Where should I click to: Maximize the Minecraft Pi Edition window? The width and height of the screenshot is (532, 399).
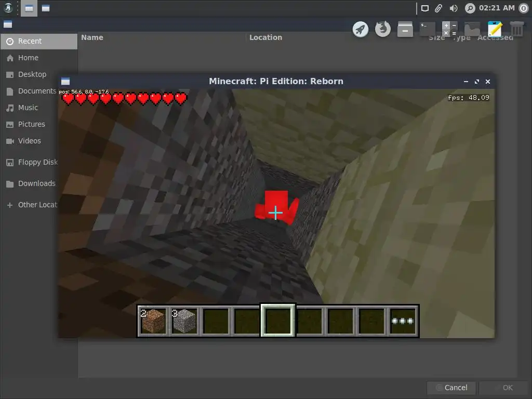[x=477, y=82]
